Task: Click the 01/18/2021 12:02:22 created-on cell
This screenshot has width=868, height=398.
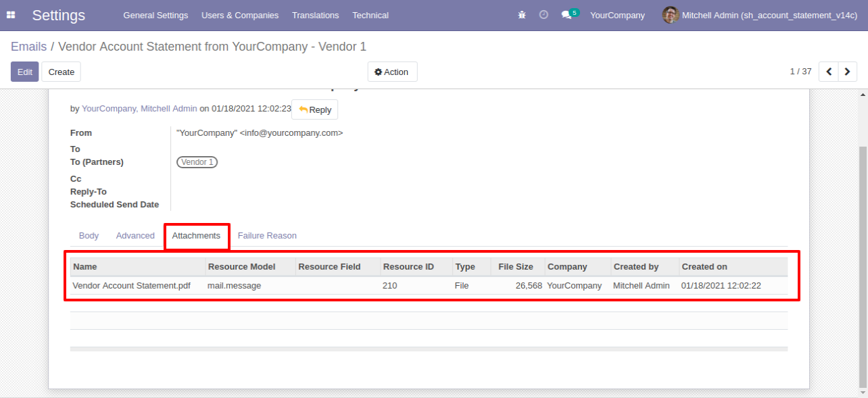Action: [x=733, y=286]
